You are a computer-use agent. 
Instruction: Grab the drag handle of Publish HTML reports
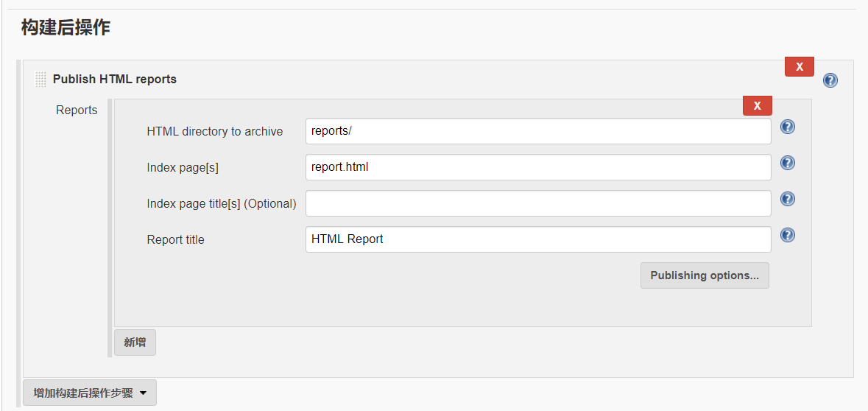point(40,80)
